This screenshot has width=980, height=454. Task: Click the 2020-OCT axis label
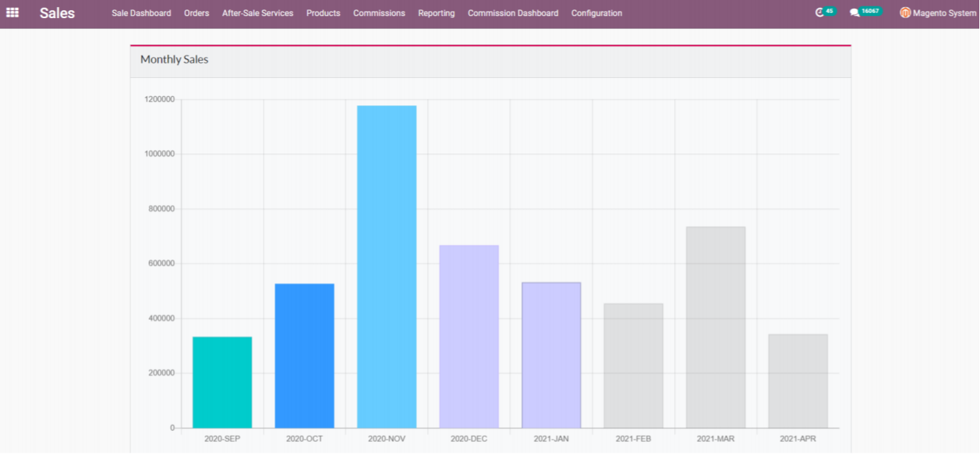tap(305, 438)
